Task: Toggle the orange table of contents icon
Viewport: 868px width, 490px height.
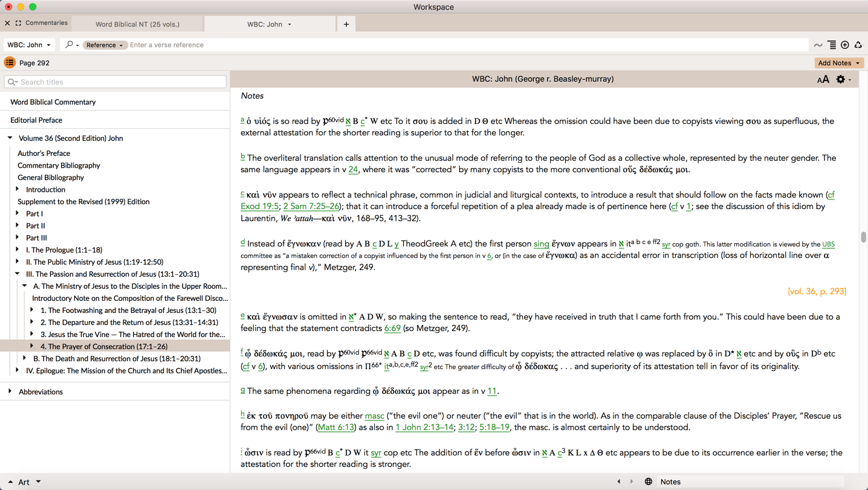Action: 10,62
